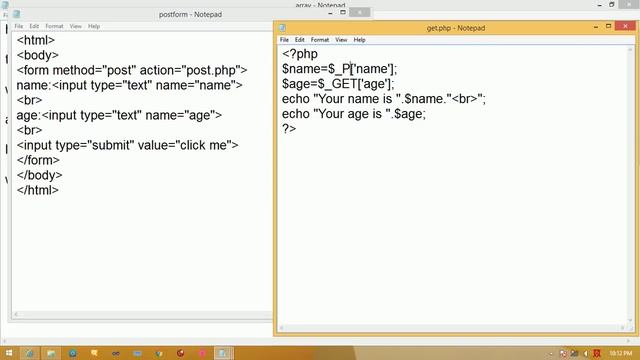Open Format menu in get.php Notepad
This screenshot has width=640, height=360.
[x=320, y=40]
